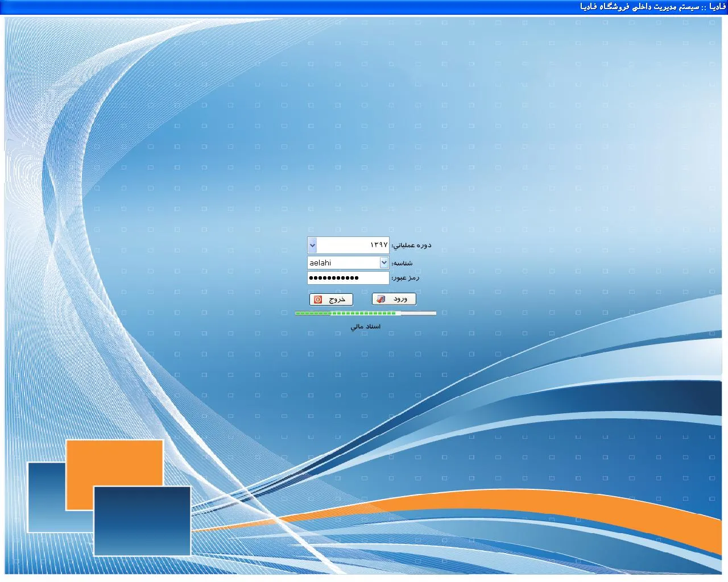Click the دوره عملياتي label

pos(412,246)
